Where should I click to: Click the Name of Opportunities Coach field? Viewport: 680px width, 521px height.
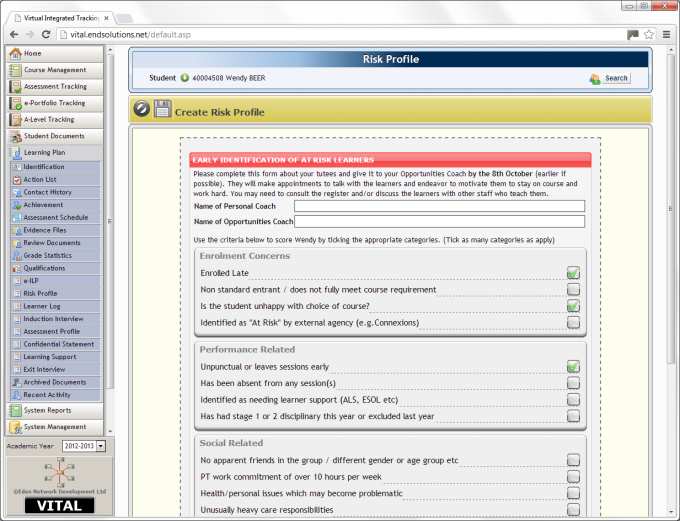point(439,222)
